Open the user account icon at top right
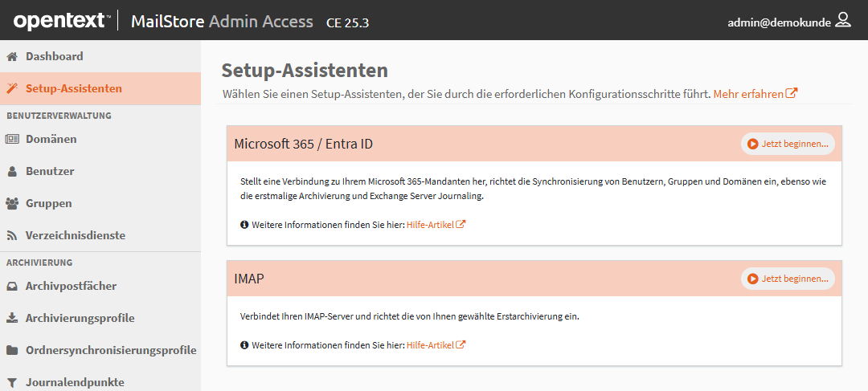 pyautogui.click(x=843, y=20)
